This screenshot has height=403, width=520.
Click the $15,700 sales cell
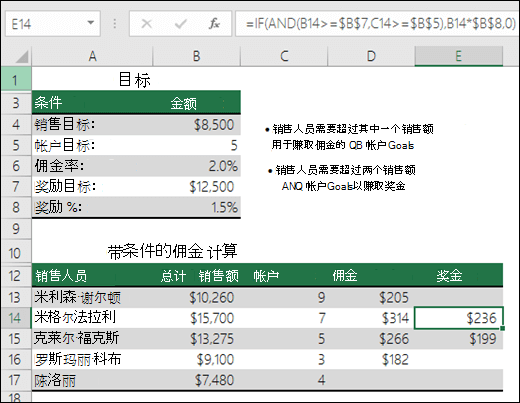[197, 318]
